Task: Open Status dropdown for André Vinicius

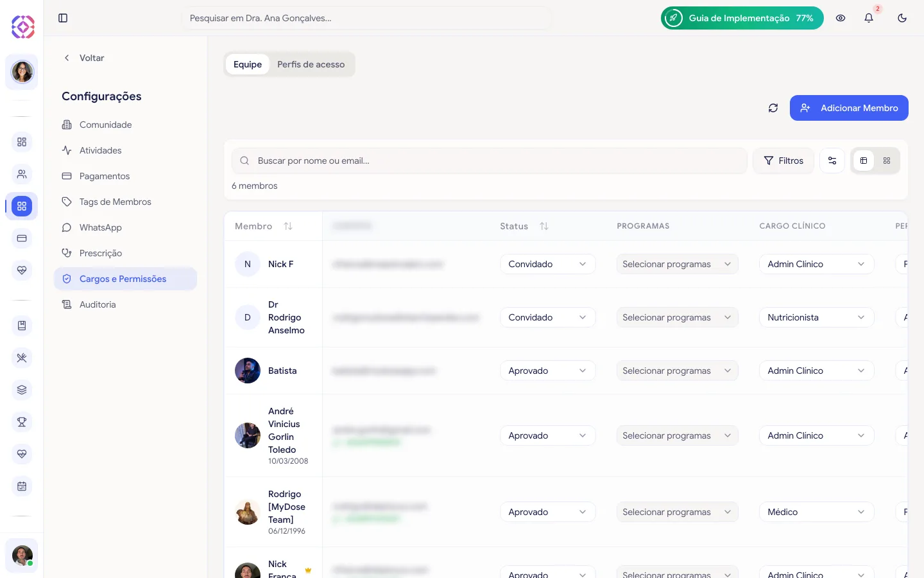Action: [547, 435]
